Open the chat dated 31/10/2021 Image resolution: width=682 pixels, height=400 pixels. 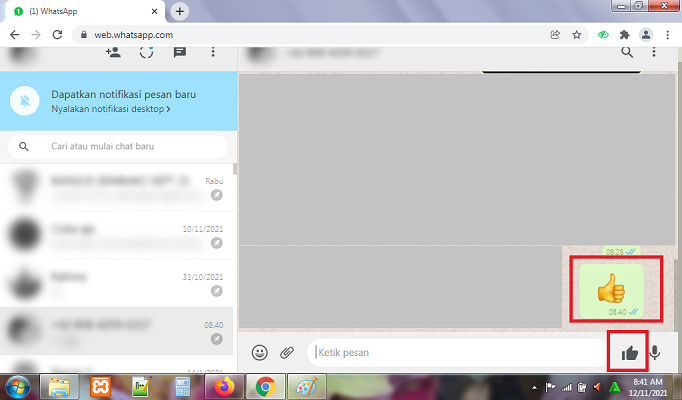117,283
